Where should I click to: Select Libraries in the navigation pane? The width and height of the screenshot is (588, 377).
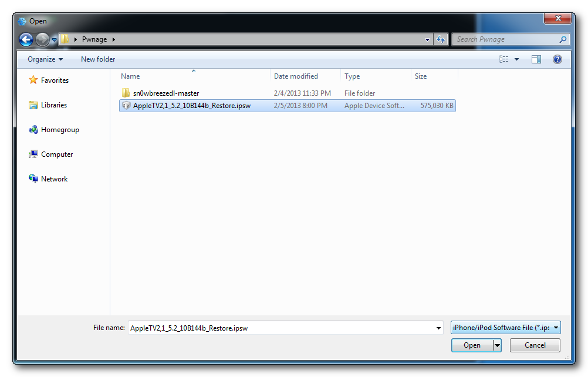pyautogui.click(x=54, y=105)
